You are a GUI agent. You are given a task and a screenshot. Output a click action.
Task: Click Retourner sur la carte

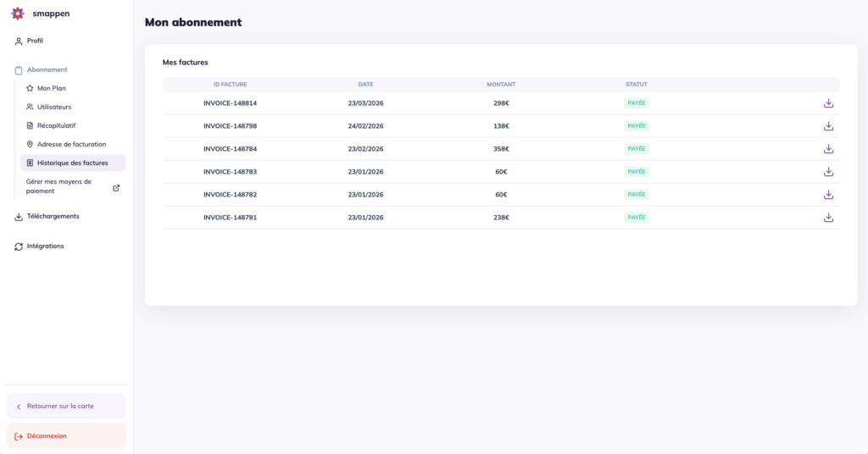[60, 406]
